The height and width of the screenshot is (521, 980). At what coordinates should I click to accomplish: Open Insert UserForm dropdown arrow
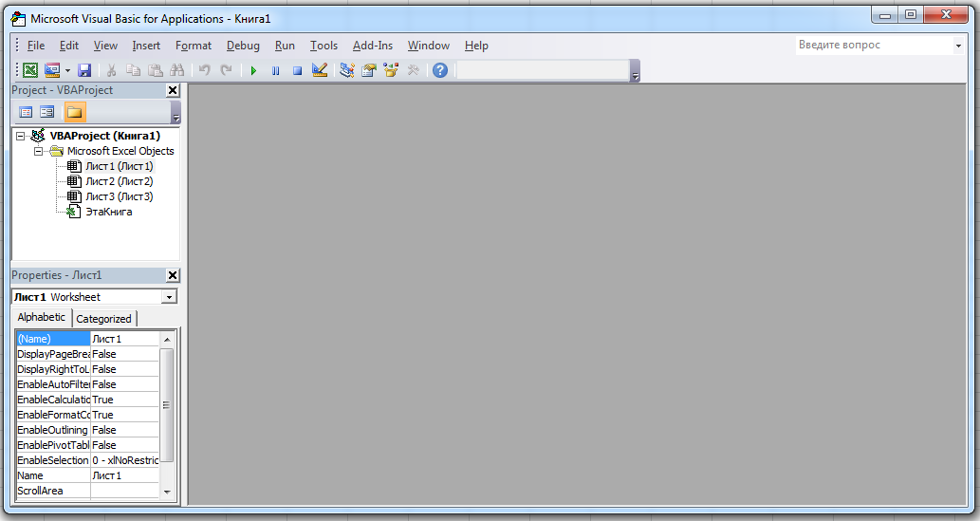click(x=67, y=70)
